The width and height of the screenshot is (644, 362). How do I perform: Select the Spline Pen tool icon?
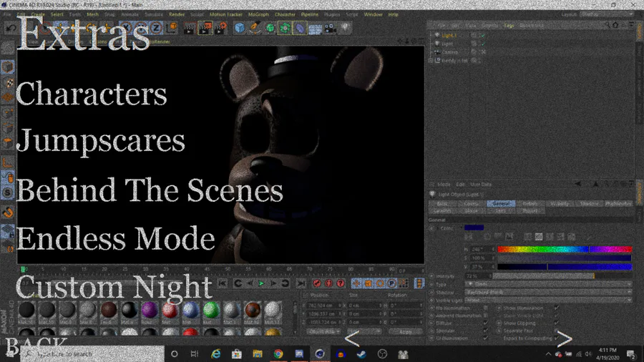[x=255, y=28]
